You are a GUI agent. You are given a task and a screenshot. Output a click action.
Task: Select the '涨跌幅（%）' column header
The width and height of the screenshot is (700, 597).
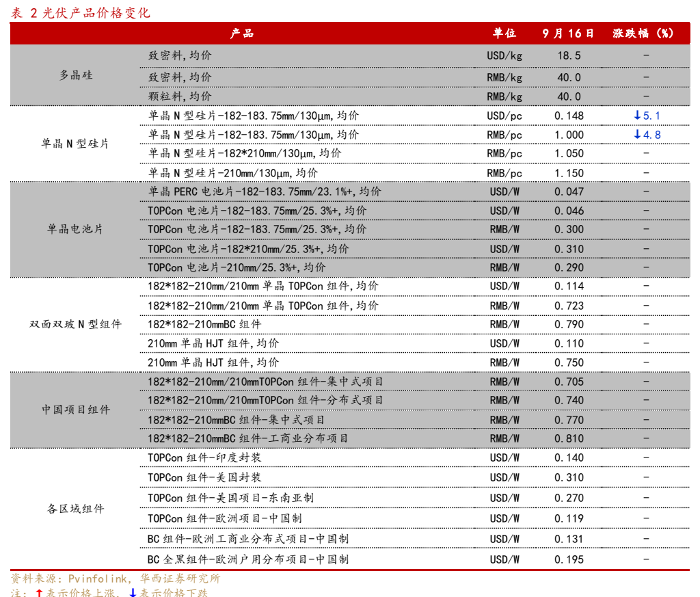[x=643, y=33]
